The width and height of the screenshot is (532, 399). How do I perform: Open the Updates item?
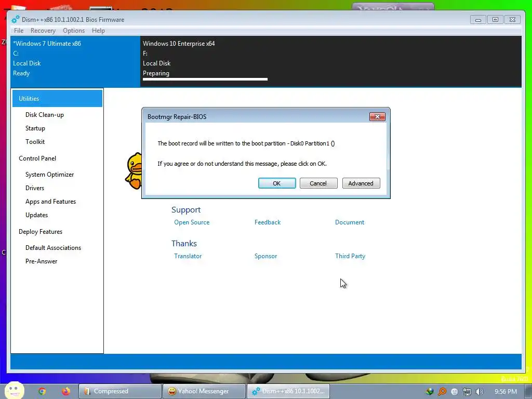(x=37, y=215)
